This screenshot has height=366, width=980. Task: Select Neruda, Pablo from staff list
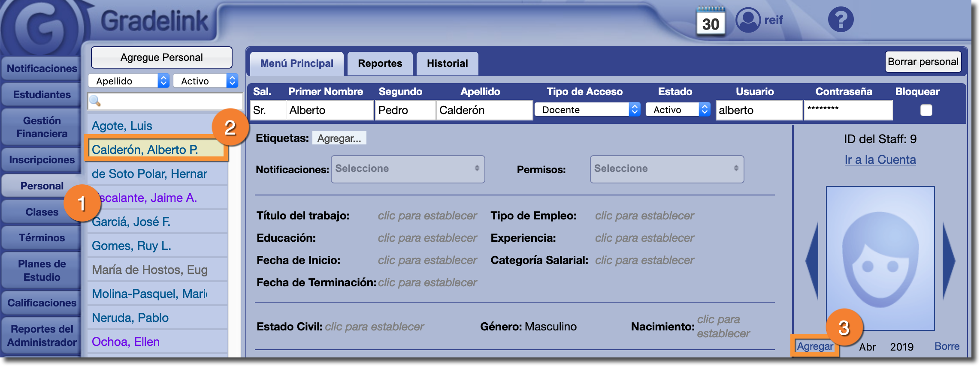click(130, 318)
